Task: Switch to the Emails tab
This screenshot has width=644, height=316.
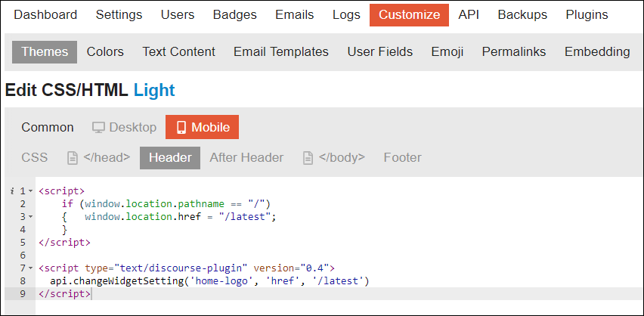Action: 295,15
